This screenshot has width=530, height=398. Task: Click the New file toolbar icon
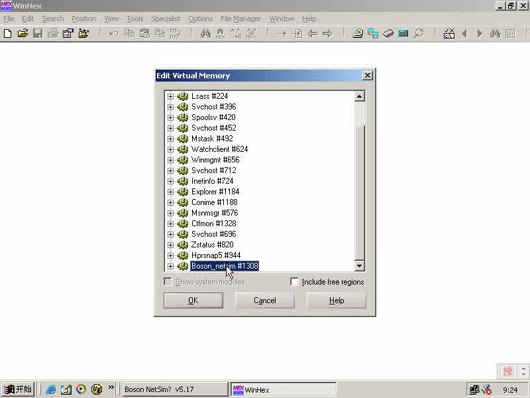7,33
